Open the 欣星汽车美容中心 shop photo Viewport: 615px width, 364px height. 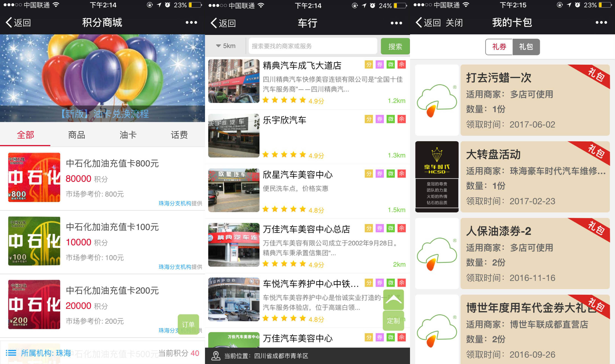coord(234,190)
